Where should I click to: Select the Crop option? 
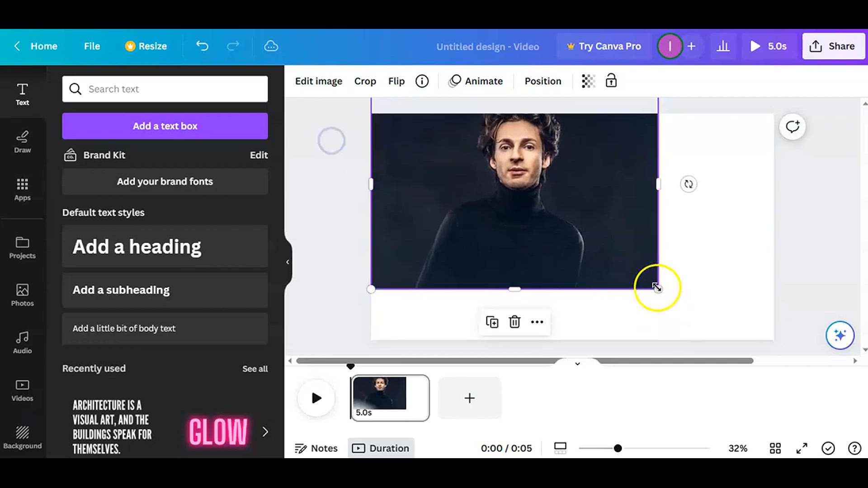coord(365,81)
